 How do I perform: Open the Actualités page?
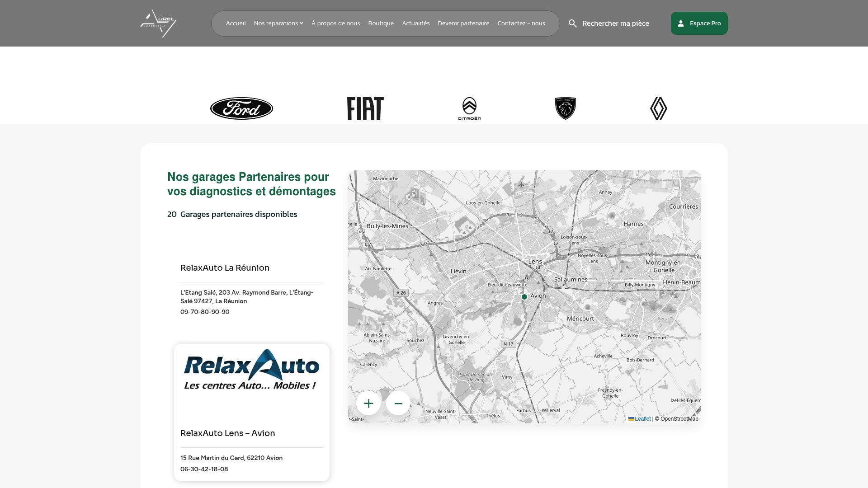(416, 23)
